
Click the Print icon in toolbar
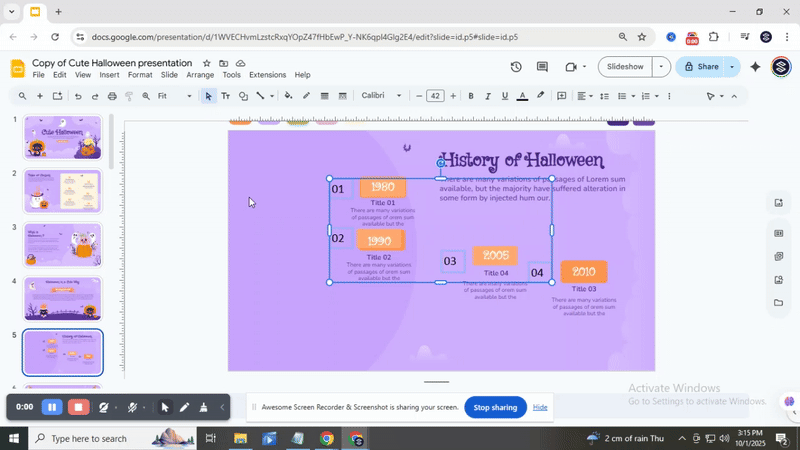click(112, 96)
